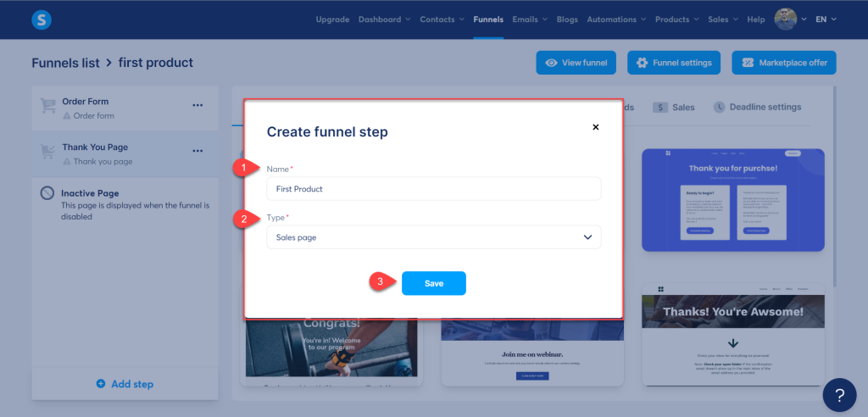This screenshot has height=417, width=868.
Task: Expand the Contacts menu
Action: pos(442,19)
